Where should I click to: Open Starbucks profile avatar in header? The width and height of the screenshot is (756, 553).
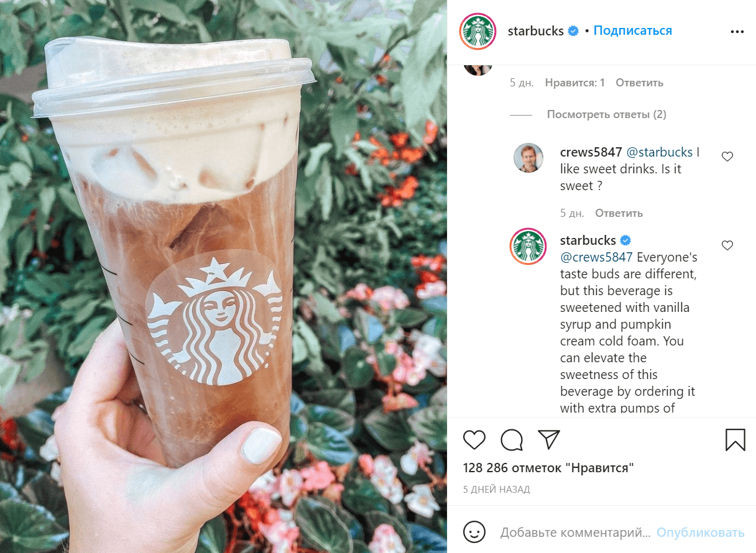(x=477, y=31)
